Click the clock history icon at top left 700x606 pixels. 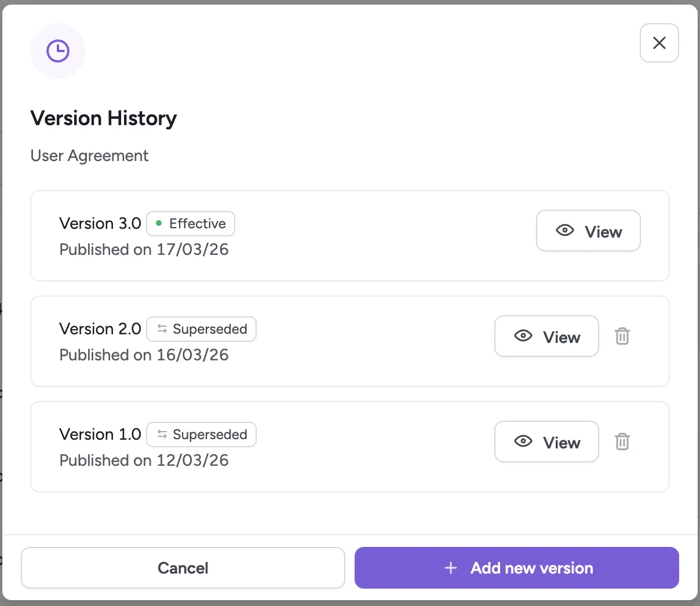click(58, 50)
